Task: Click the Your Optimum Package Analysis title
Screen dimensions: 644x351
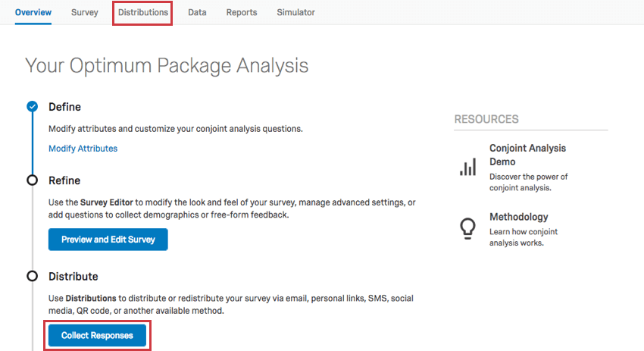Action: [x=167, y=65]
